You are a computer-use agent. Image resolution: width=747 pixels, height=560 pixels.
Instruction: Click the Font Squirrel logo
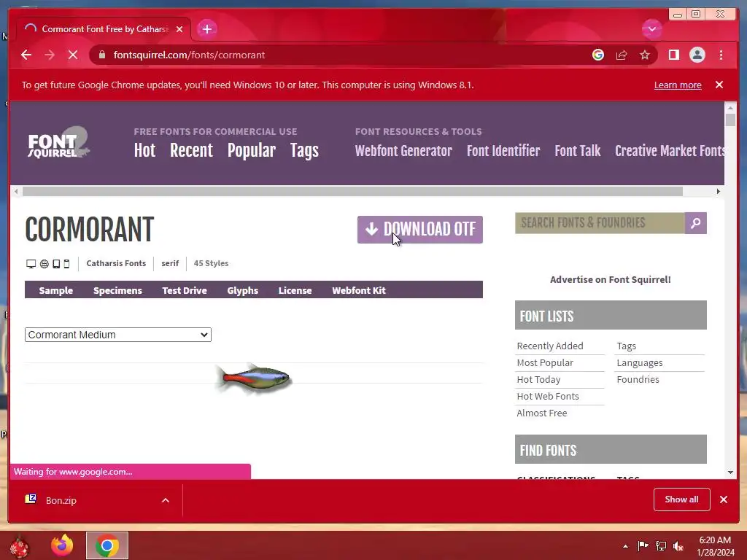(x=58, y=143)
